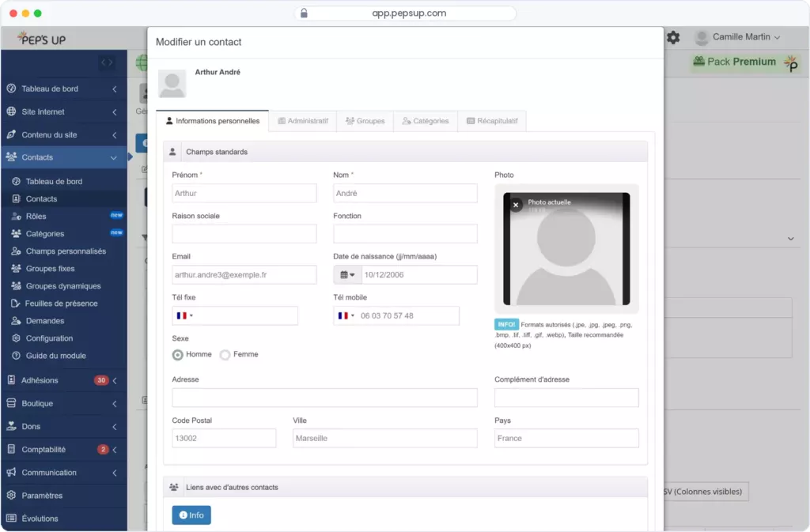Viewport: 810px width, 532px height.
Task: Select Femme radio button
Action: click(225, 354)
